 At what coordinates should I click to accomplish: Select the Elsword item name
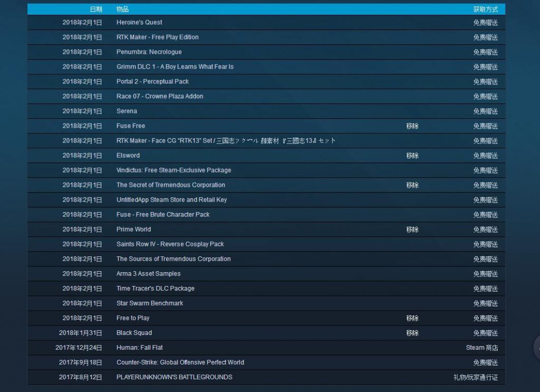tap(128, 156)
